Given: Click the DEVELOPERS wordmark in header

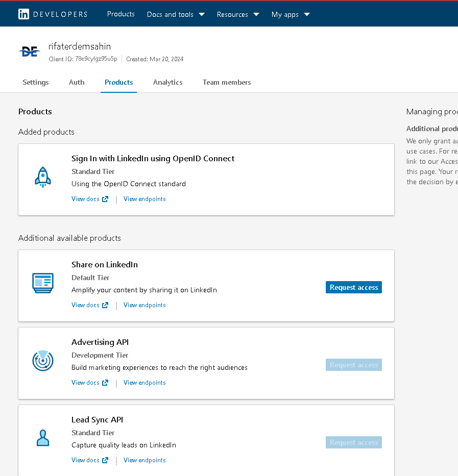Looking at the screenshot, I should point(60,14).
